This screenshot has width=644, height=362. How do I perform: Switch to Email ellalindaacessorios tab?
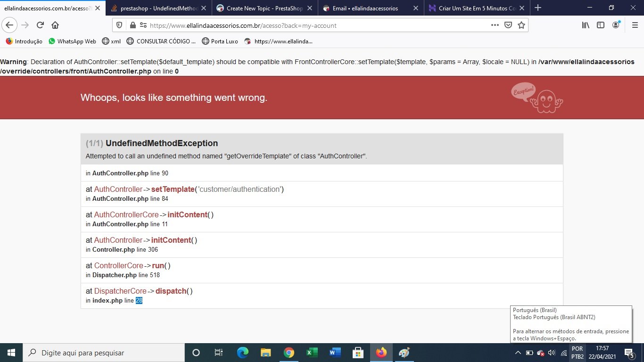[x=370, y=8]
